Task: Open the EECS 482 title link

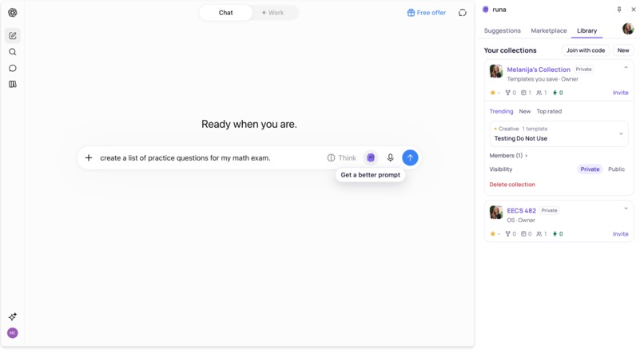Action: pyautogui.click(x=521, y=210)
